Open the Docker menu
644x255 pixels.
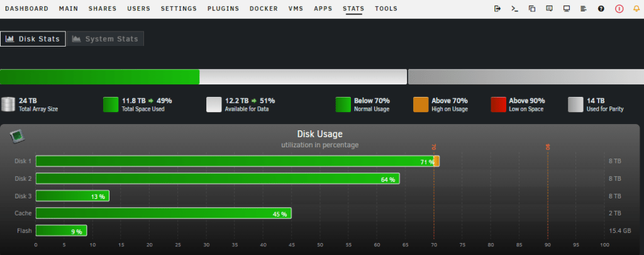pos(264,9)
